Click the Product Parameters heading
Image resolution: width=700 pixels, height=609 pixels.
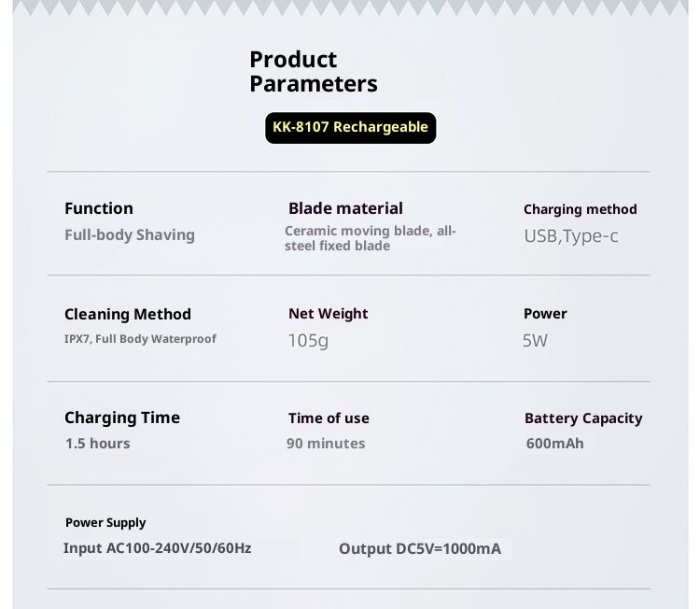[314, 72]
